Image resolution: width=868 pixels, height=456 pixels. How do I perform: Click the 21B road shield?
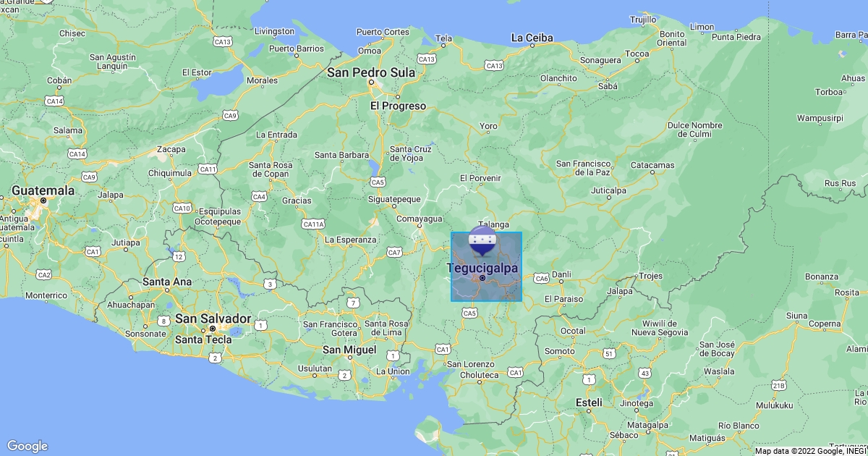(778, 385)
